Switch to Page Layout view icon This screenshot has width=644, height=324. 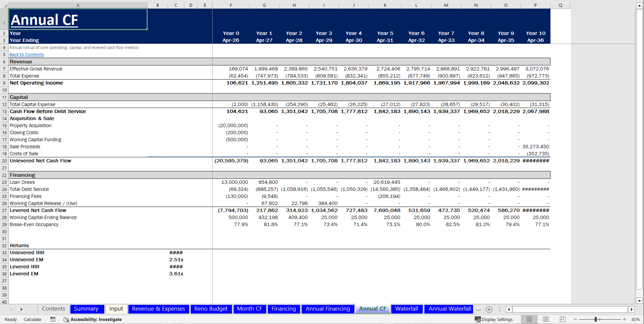coord(546,319)
